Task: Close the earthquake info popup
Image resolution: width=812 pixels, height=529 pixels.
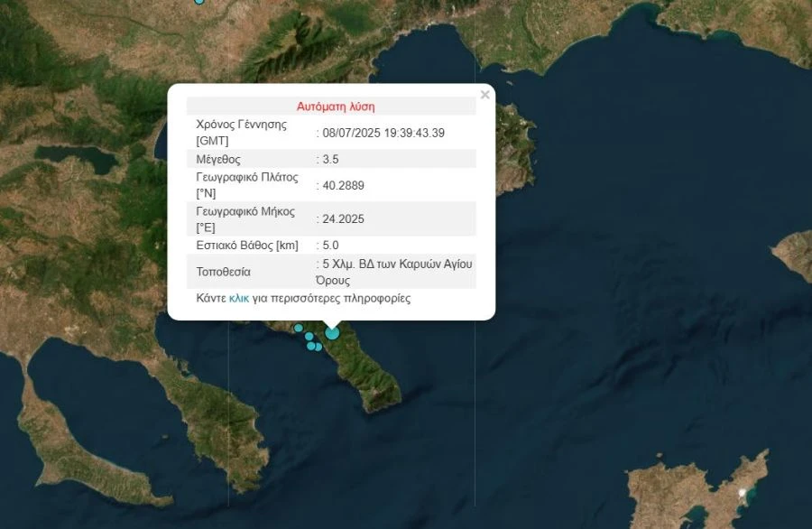Action: tap(484, 95)
